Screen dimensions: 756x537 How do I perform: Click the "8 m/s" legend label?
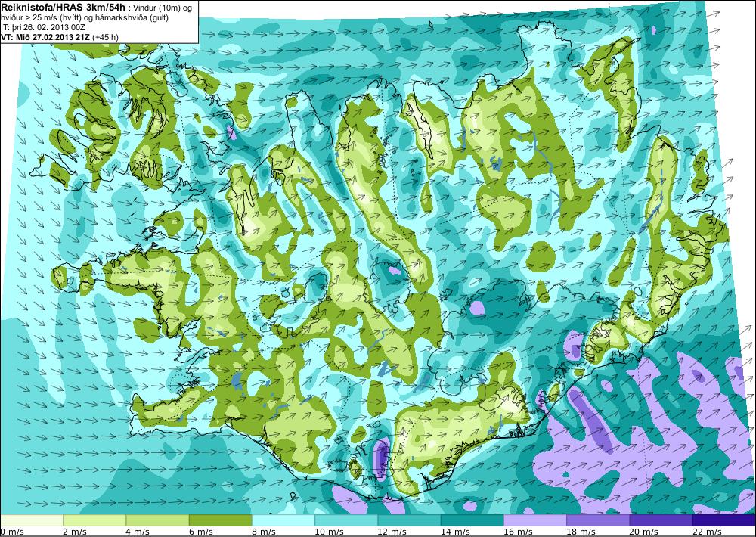264,532
